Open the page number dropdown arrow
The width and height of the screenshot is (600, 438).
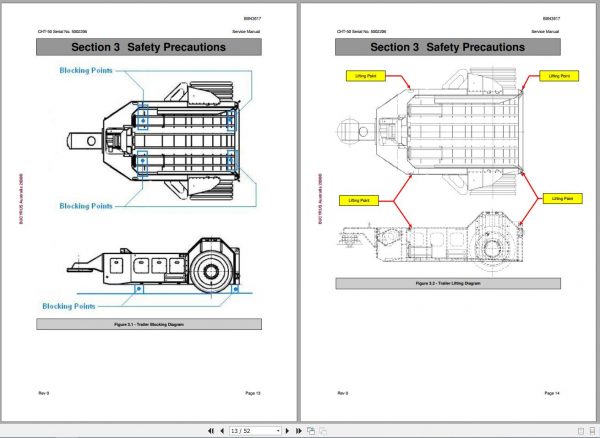(278, 431)
